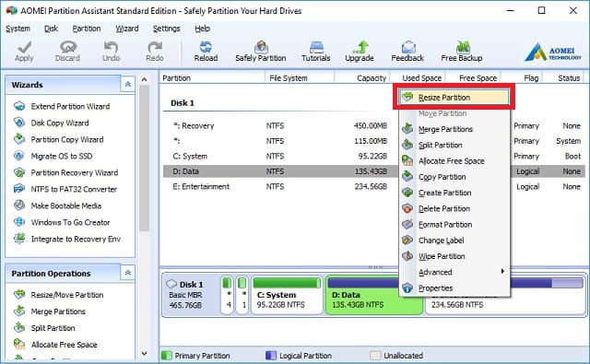Click the Delete Partition icon in context menu
This screenshot has width=590, height=364.
(x=407, y=208)
